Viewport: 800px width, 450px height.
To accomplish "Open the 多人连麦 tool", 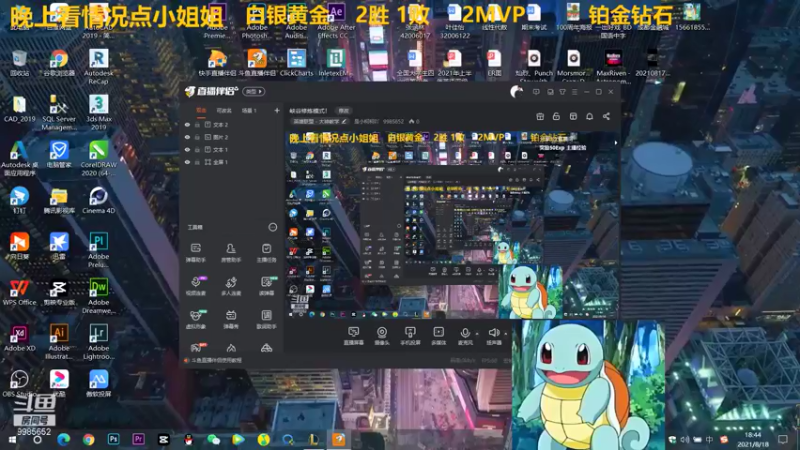I will (x=231, y=286).
